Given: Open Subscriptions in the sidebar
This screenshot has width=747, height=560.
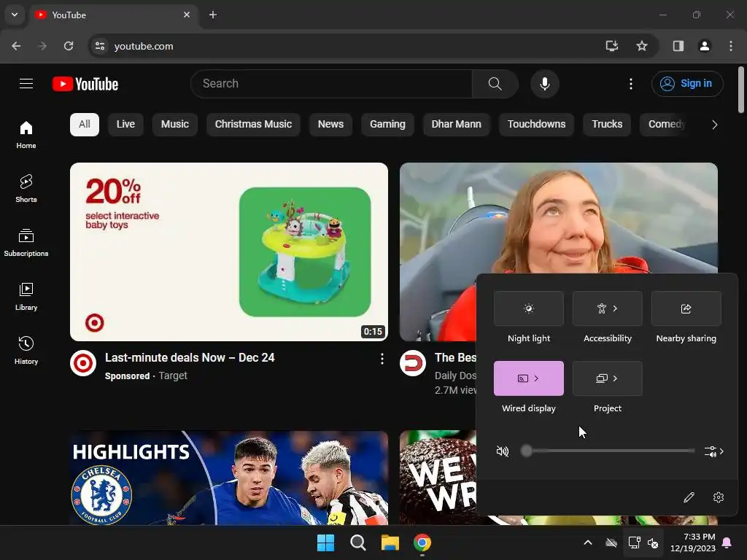Looking at the screenshot, I should [26, 242].
